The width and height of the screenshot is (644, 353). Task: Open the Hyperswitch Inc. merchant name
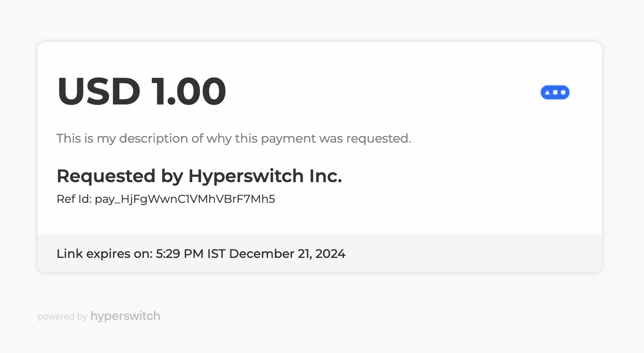(x=265, y=176)
